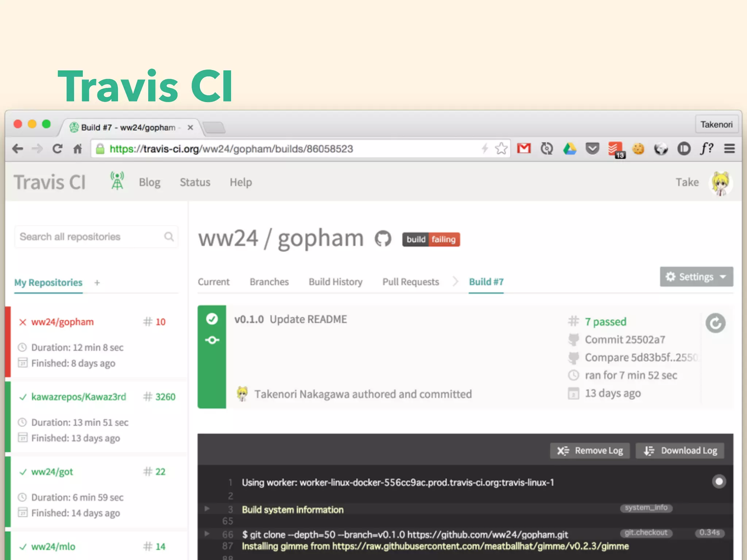Close the Build #7 browser tab

tap(190, 128)
